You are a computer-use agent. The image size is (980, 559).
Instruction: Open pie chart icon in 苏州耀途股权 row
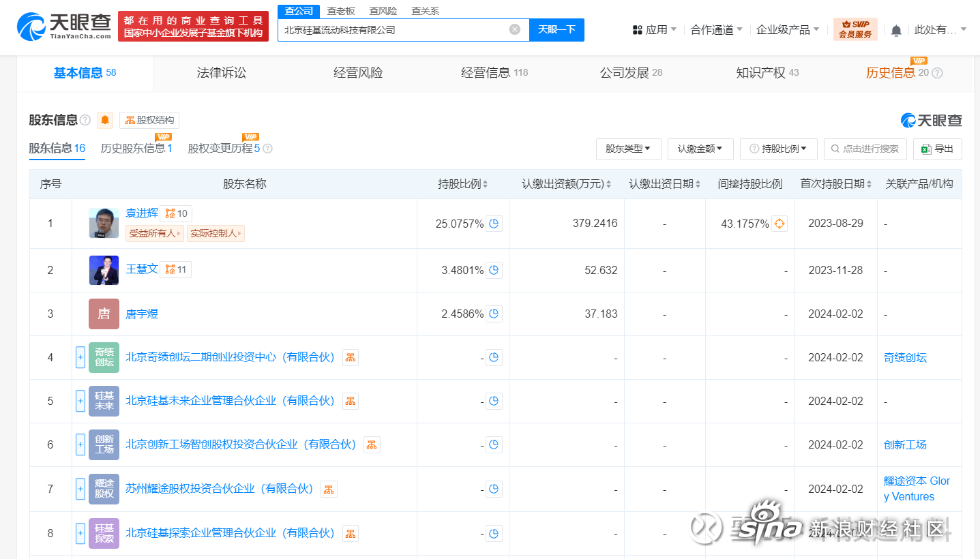tap(494, 489)
